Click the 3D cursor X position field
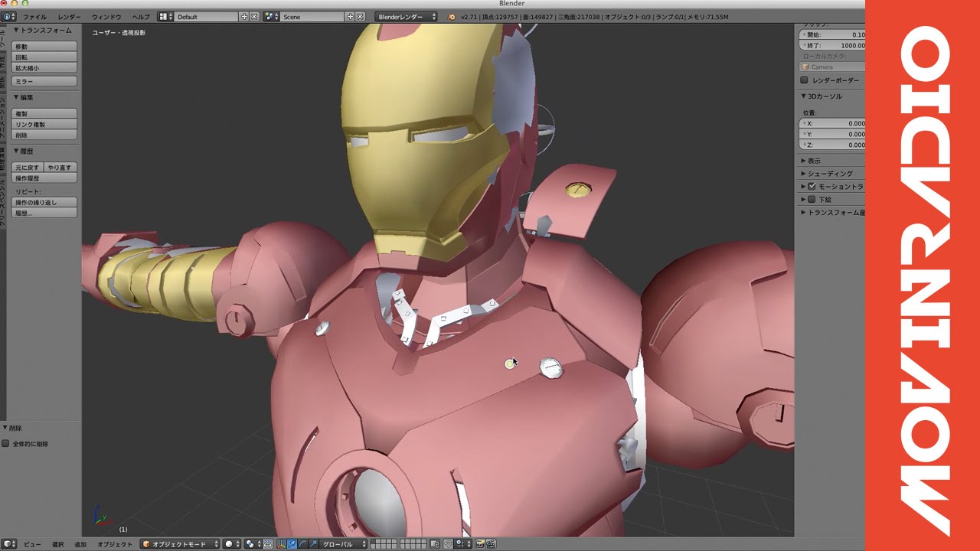Screen dimensions: 980x551 [x=833, y=123]
